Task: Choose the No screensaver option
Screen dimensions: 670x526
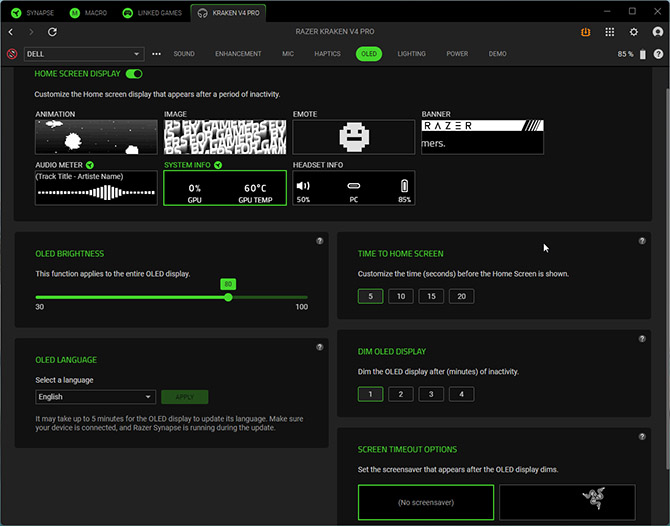Action: point(426,502)
